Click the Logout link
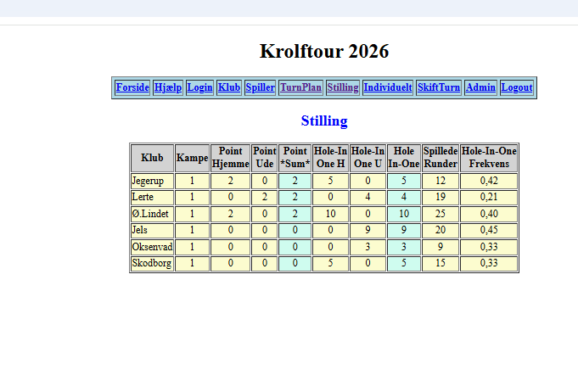Image resolution: width=578 pixels, height=392 pixels. (517, 87)
